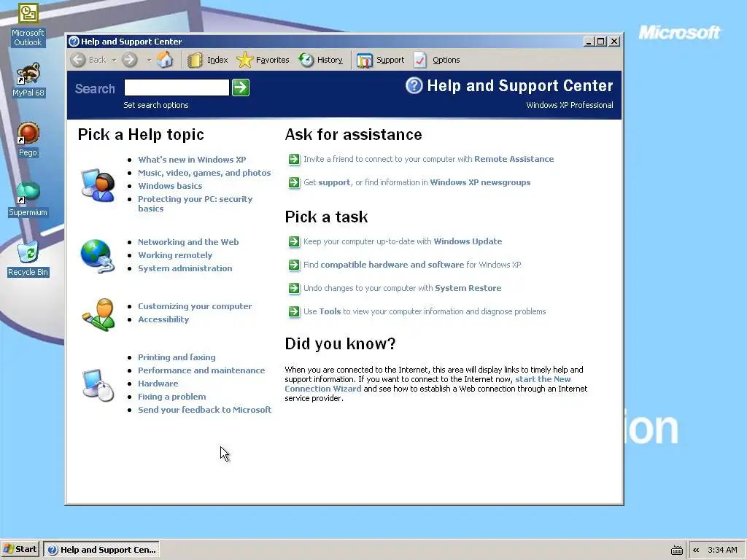
Task: Click the support link under Ask for assistance
Action: [334, 182]
